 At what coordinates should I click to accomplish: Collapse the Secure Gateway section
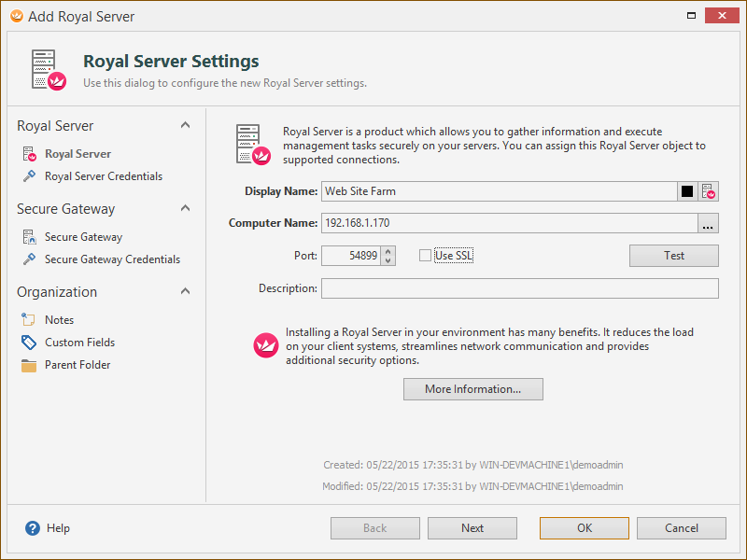tap(185, 208)
